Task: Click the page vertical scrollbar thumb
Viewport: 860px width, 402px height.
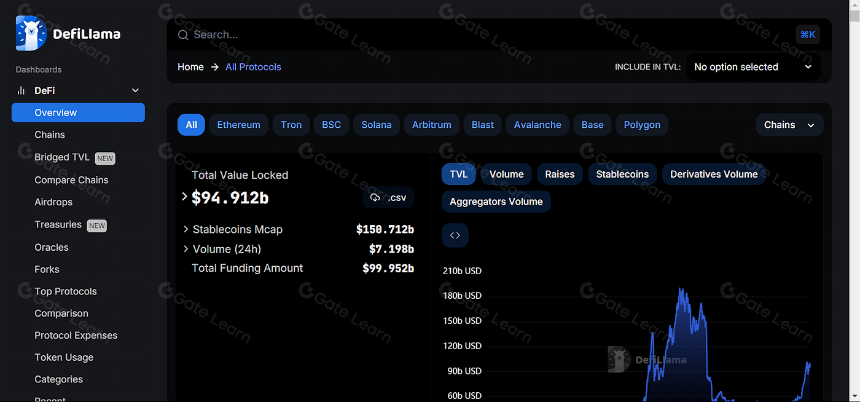Action: click(855, 16)
